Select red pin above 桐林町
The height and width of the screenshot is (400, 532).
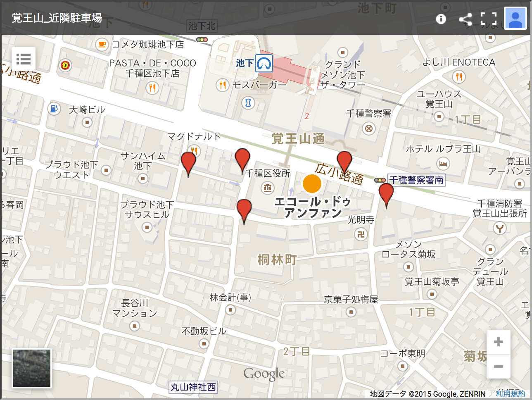[x=244, y=211]
